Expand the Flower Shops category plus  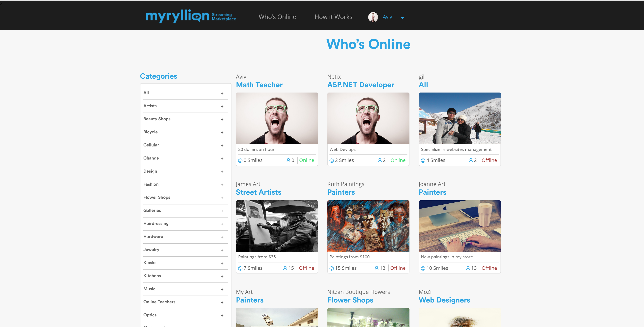point(222,198)
